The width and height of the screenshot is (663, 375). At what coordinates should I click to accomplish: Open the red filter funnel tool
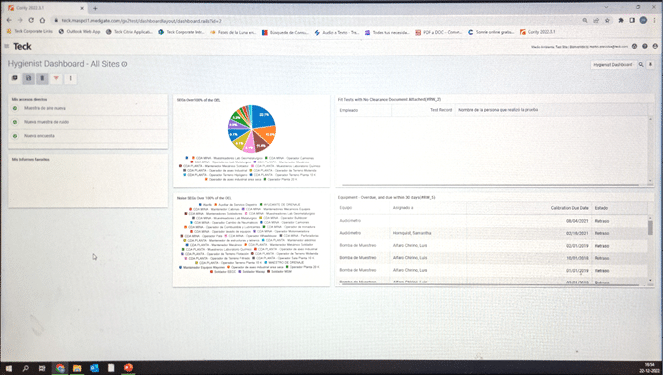pos(56,78)
